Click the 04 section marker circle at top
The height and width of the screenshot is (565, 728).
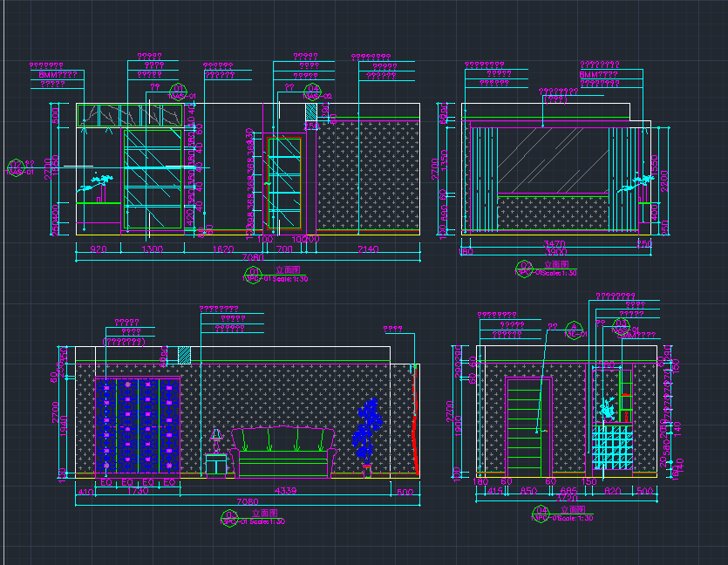311,89
